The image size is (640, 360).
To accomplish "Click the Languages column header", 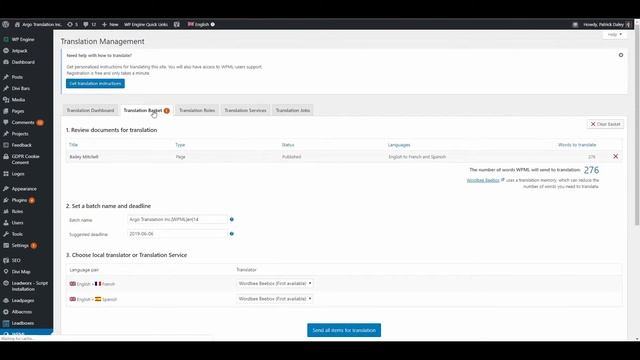I will pyautogui.click(x=399, y=145).
